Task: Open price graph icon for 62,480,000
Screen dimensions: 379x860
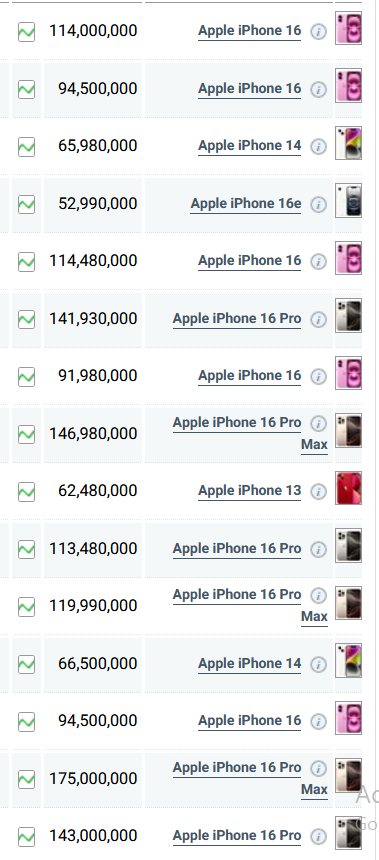Action: 26,491
